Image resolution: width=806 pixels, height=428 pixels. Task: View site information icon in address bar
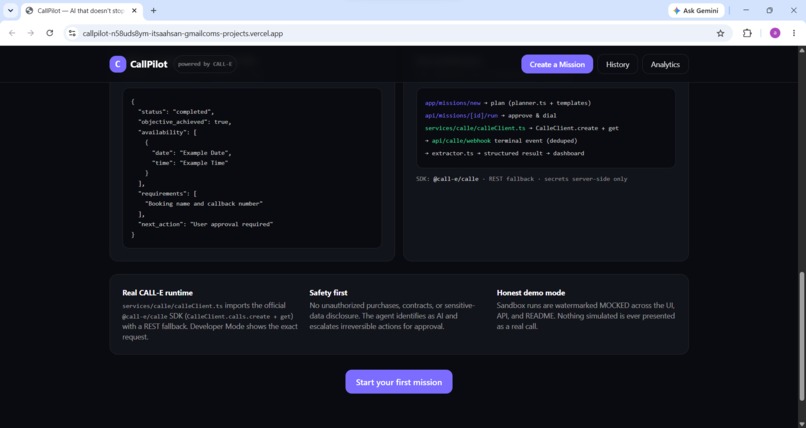[72, 33]
